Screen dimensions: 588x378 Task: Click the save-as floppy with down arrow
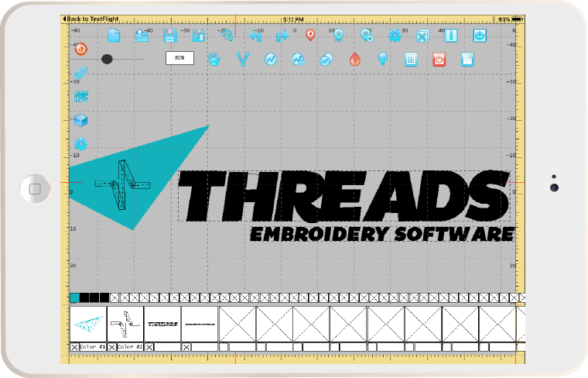(198, 36)
